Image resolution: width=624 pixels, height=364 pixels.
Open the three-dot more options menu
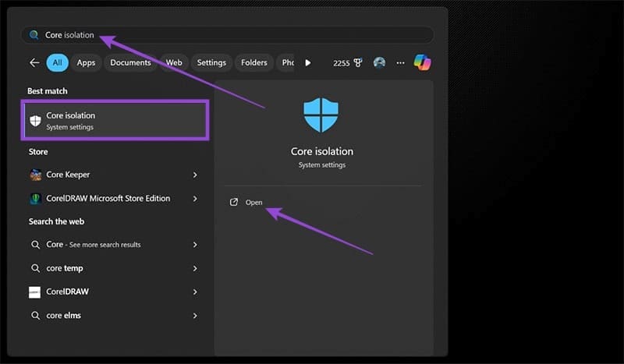coord(401,63)
